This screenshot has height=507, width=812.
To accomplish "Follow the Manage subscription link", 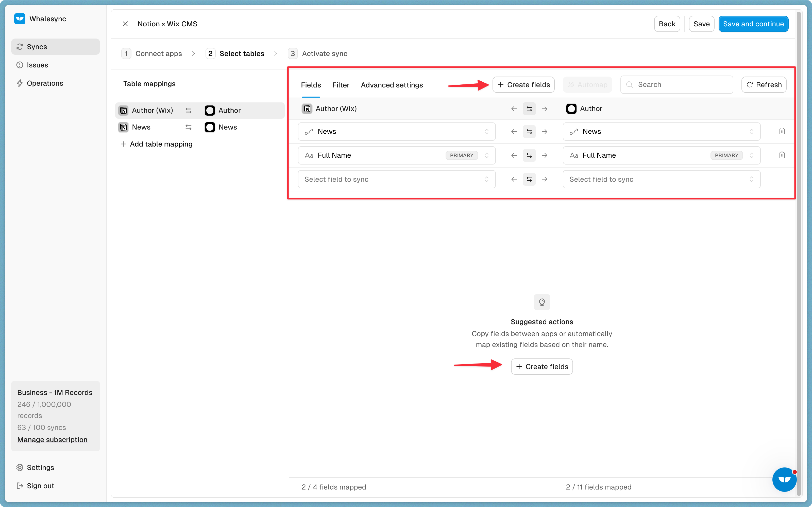I will click(x=52, y=440).
